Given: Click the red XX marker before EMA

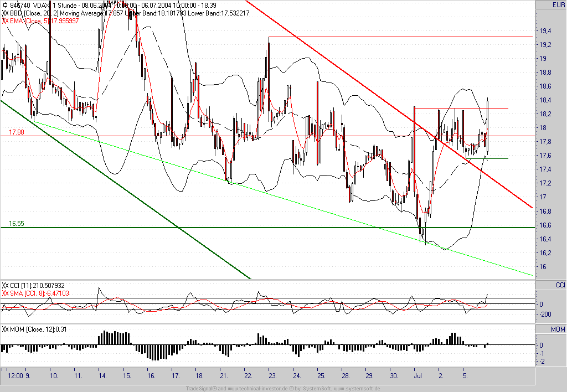Looking at the screenshot, I should click(x=5, y=20).
